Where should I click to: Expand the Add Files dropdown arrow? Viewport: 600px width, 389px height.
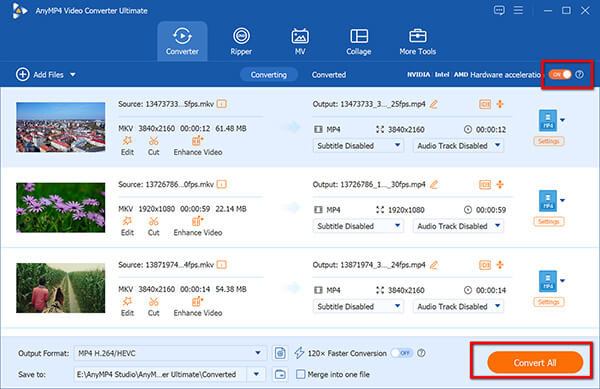(73, 75)
